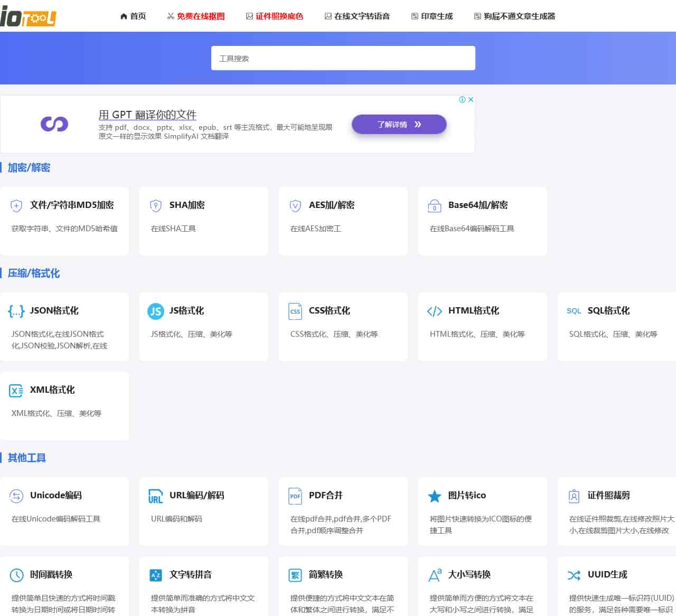The image size is (676, 616).
Task: Open the 时间戳转换 tool title
Action: [51, 575]
